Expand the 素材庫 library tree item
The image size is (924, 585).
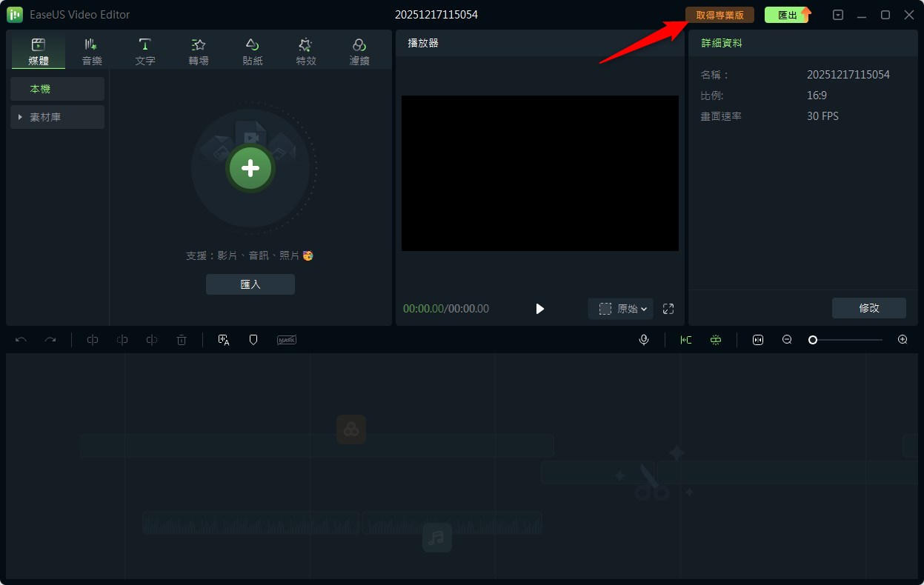click(x=57, y=117)
